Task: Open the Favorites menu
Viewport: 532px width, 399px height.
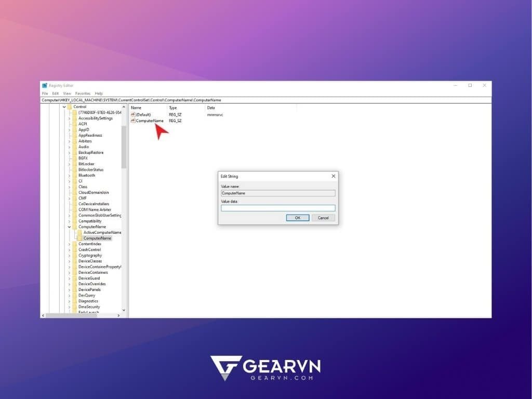Action: (83, 93)
